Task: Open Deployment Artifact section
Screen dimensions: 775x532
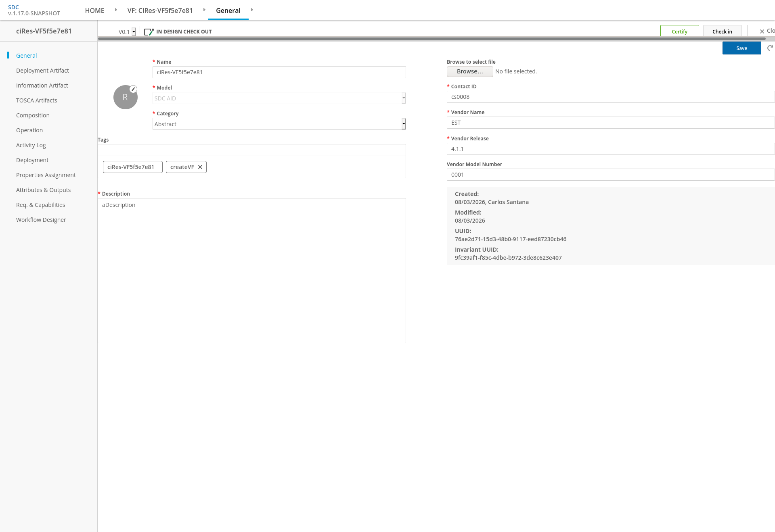Action: (42, 71)
